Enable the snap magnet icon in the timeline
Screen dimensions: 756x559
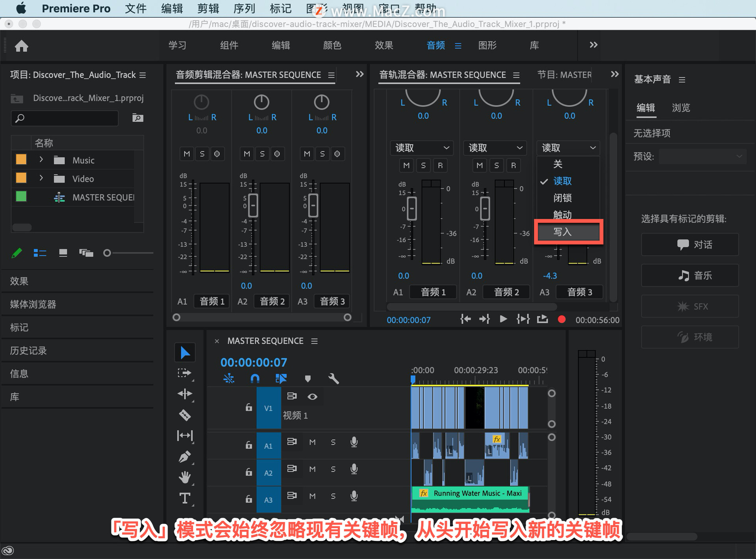[x=255, y=379]
